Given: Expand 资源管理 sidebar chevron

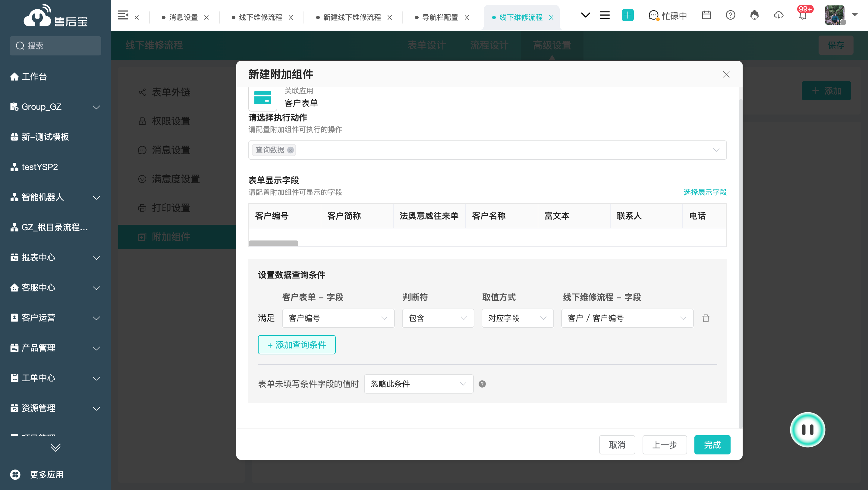Looking at the screenshot, I should pos(96,408).
